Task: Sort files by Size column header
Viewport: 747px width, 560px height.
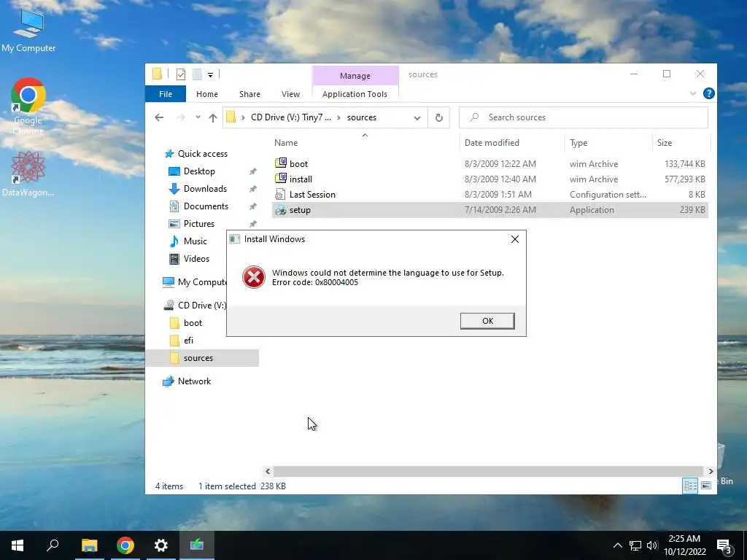Action: pyautogui.click(x=664, y=143)
